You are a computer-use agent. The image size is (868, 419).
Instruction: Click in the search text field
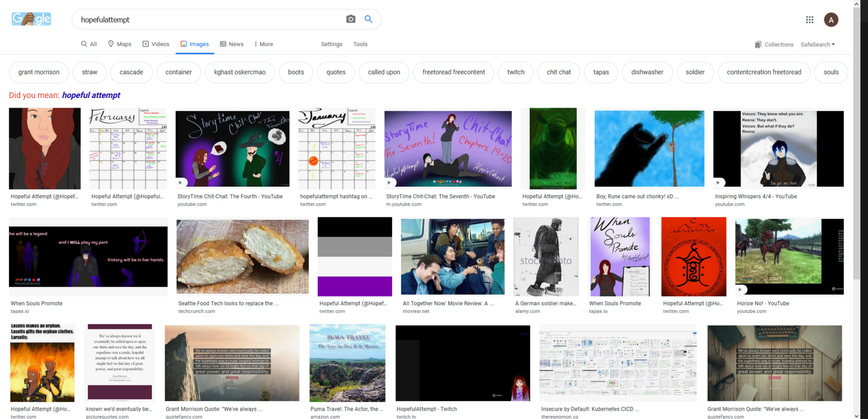coord(207,20)
